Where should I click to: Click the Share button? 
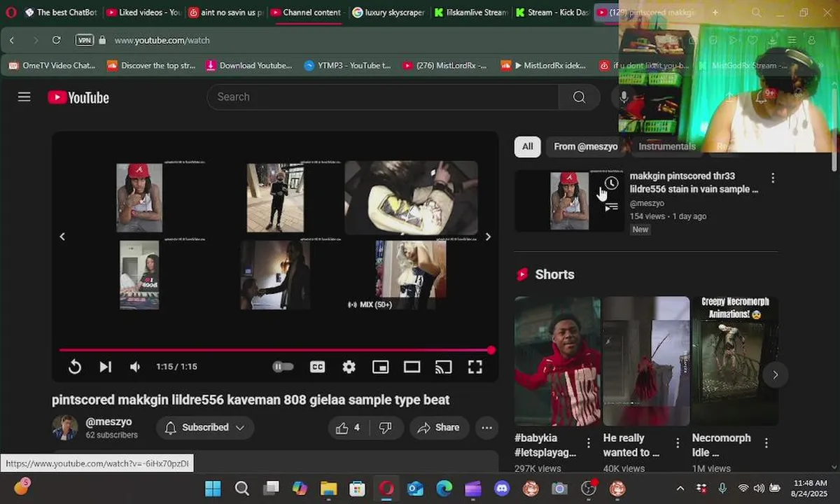pyautogui.click(x=438, y=428)
